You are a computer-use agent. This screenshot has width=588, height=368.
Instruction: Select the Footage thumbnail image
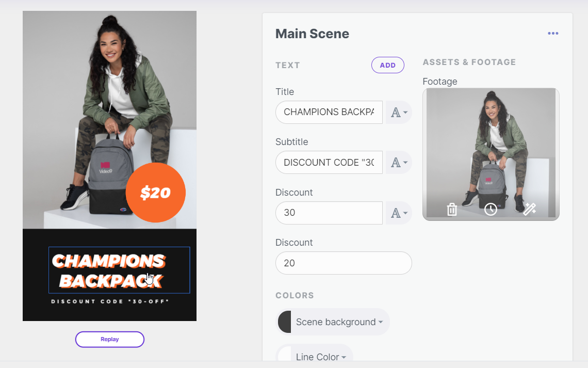tap(491, 145)
